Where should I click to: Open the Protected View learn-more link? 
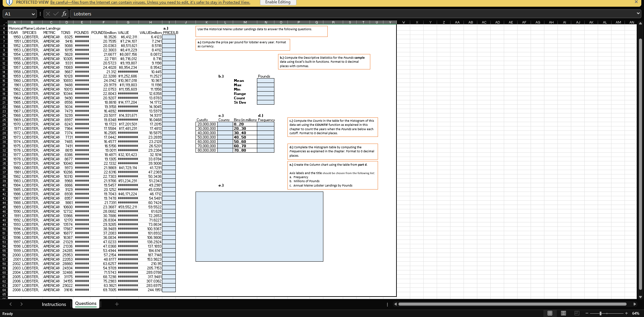tap(150, 2)
